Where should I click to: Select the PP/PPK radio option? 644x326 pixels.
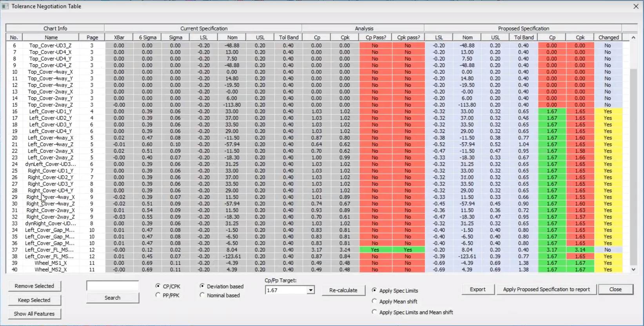point(158,295)
